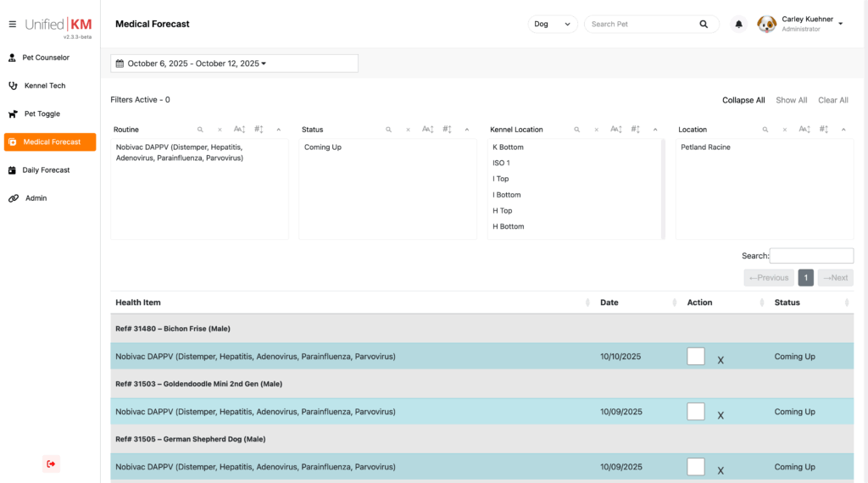
Task: Clear the Status filter with X icon
Action: pos(408,130)
